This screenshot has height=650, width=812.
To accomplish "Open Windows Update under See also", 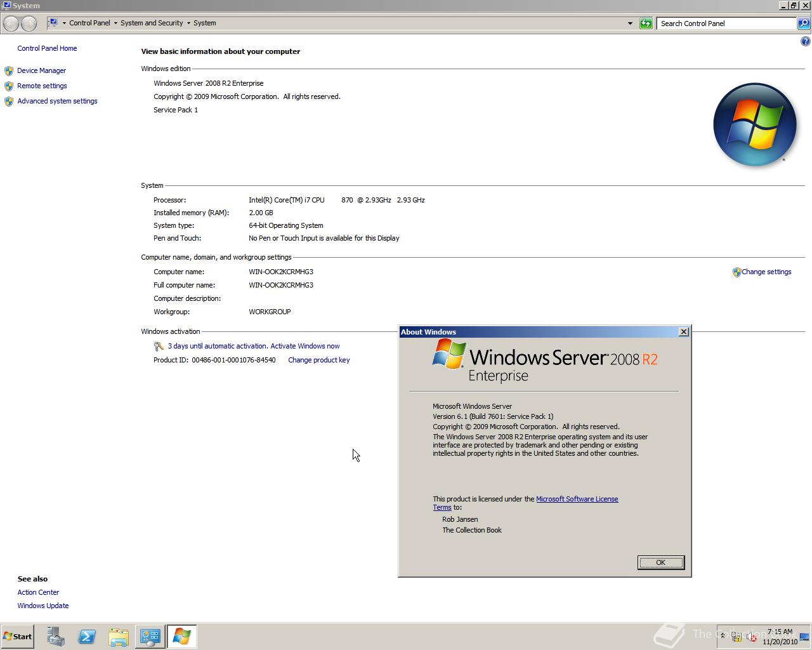I will [43, 606].
